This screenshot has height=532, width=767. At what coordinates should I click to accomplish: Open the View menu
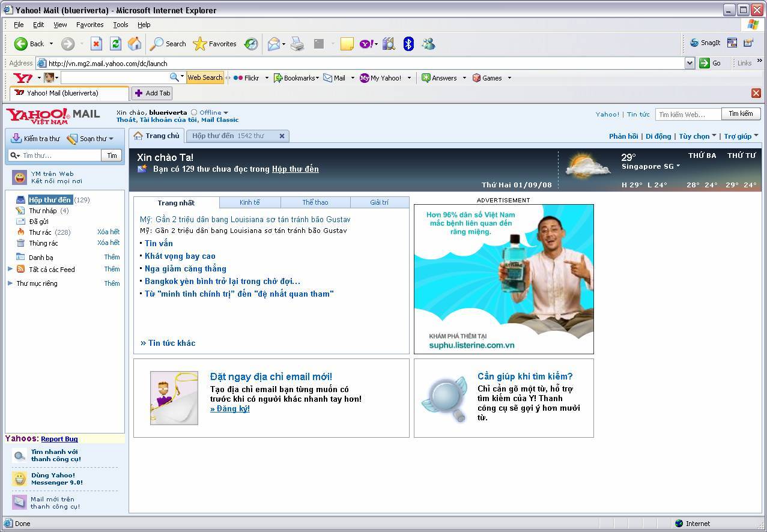[60, 25]
